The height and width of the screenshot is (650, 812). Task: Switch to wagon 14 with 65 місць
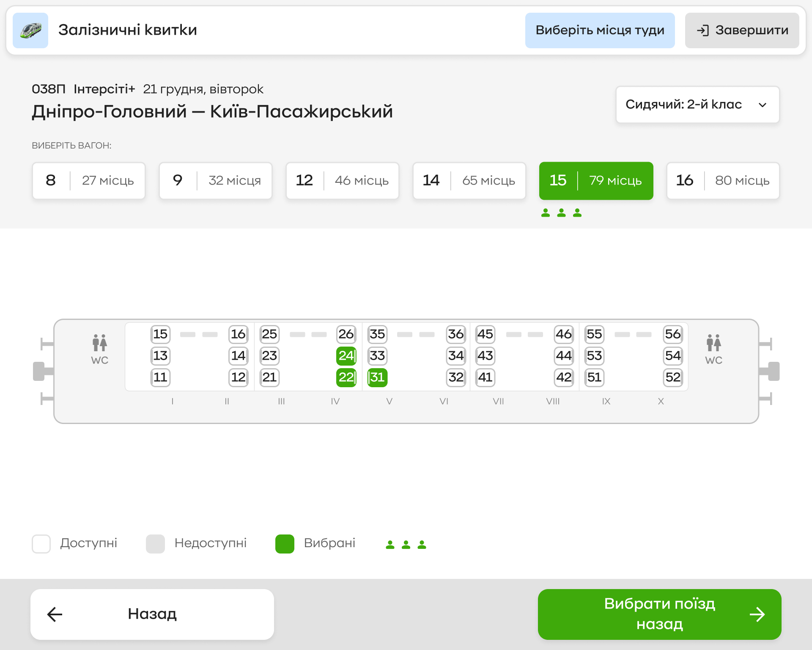pyautogui.click(x=469, y=181)
